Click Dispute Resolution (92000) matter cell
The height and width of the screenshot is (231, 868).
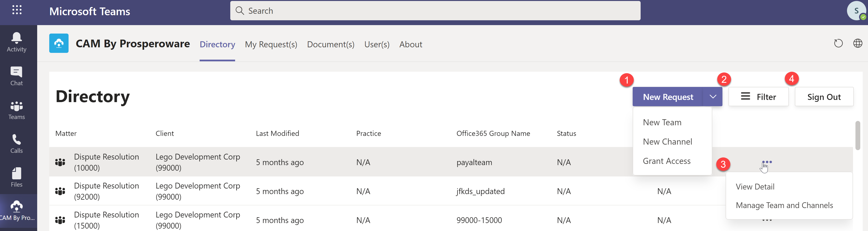pos(106,191)
